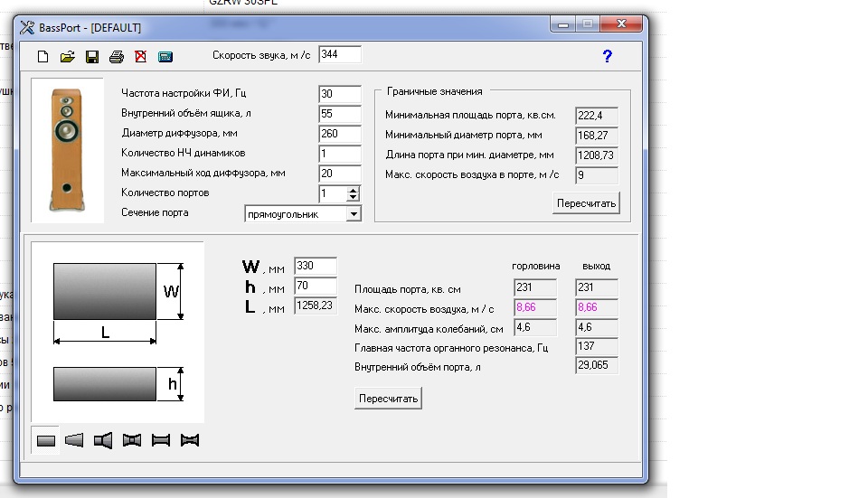This screenshot has width=868, height=498.
Task: Edit maximum cone excursion field 20
Action: pos(340,174)
